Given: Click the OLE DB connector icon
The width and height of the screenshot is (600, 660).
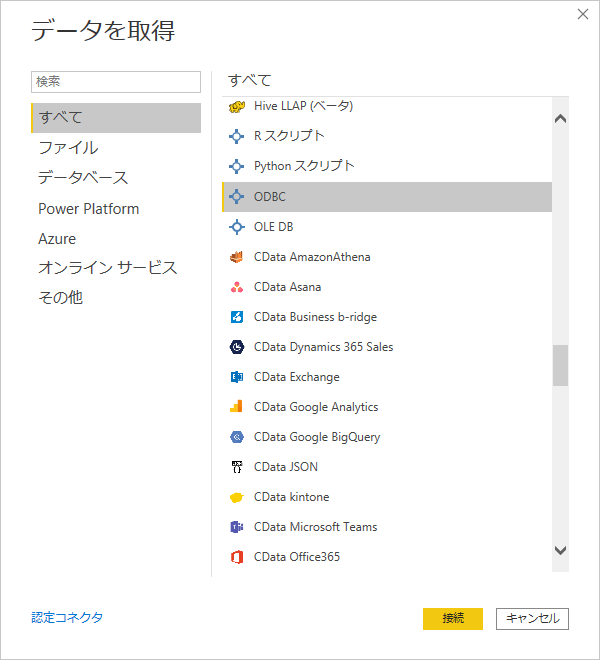Looking at the screenshot, I should coord(237,227).
